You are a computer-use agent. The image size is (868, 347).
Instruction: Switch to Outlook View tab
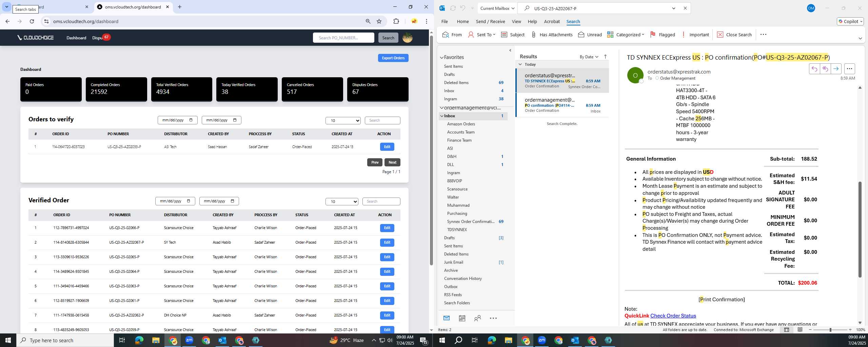tap(516, 21)
